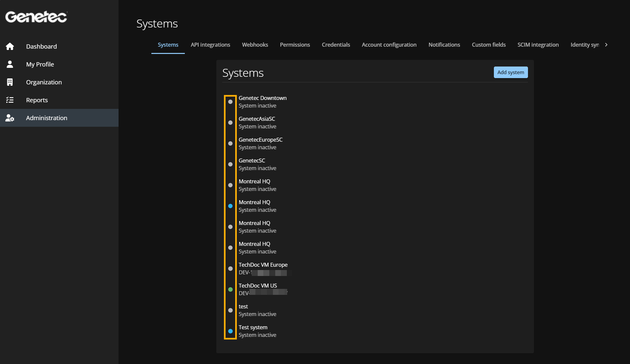Select the Custom fields tab

click(x=489, y=45)
